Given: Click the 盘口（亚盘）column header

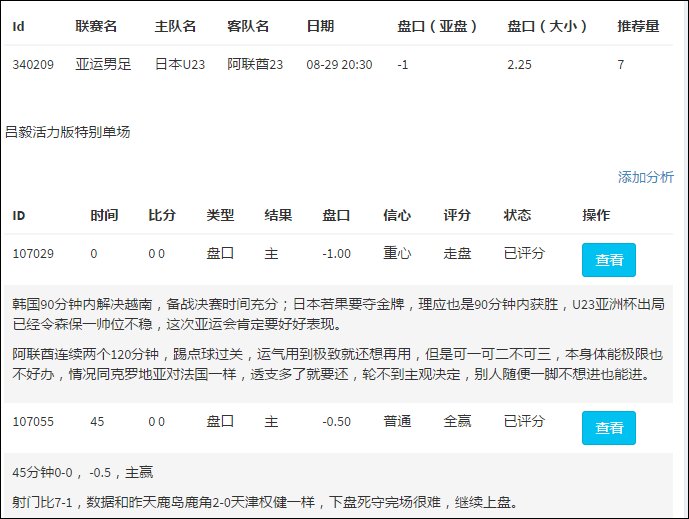Looking at the screenshot, I should 437,26.
